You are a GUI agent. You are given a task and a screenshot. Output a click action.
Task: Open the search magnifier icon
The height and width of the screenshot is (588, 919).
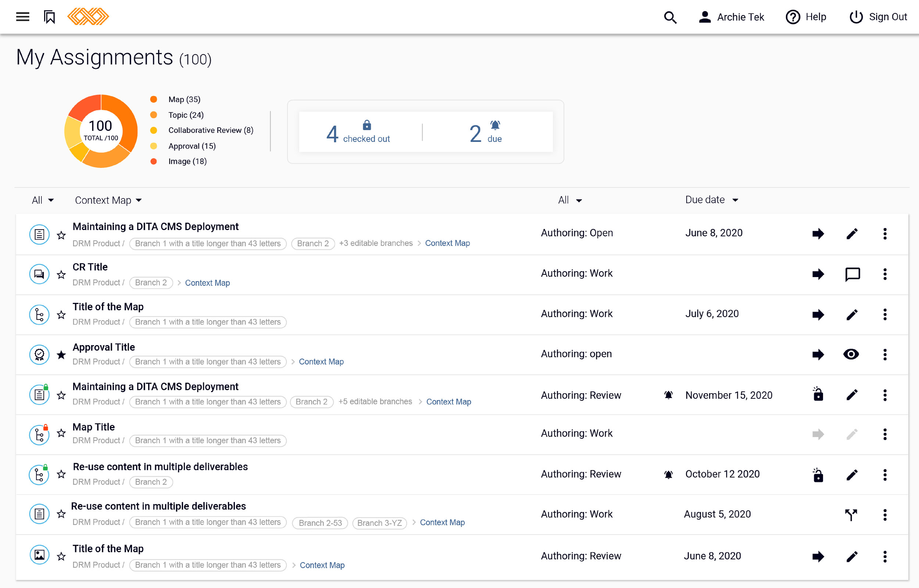click(670, 17)
